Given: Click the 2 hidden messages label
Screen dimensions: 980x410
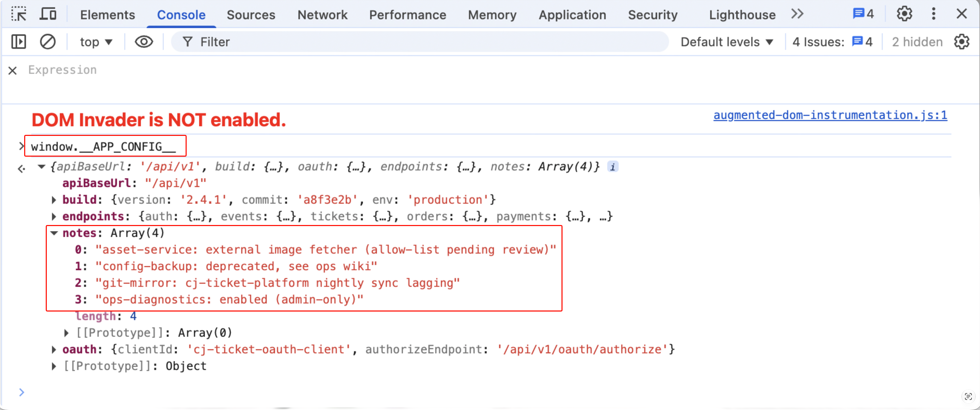Looking at the screenshot, I should (x=917, y=42).
